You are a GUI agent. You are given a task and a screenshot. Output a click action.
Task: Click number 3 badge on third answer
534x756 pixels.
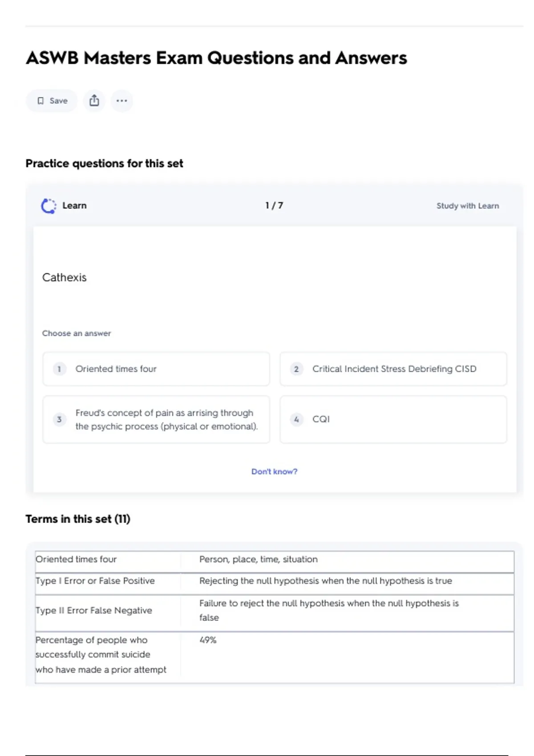tap(59, 419)
